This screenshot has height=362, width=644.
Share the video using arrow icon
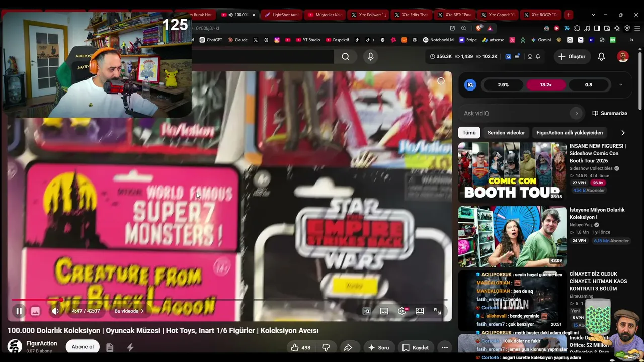[348, 347]
